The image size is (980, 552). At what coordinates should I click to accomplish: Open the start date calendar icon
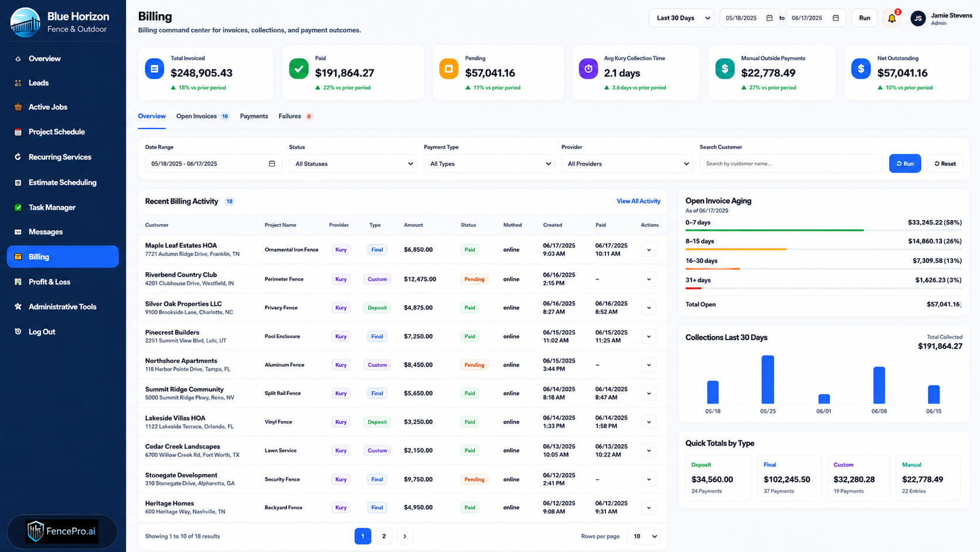pos(770,18)
